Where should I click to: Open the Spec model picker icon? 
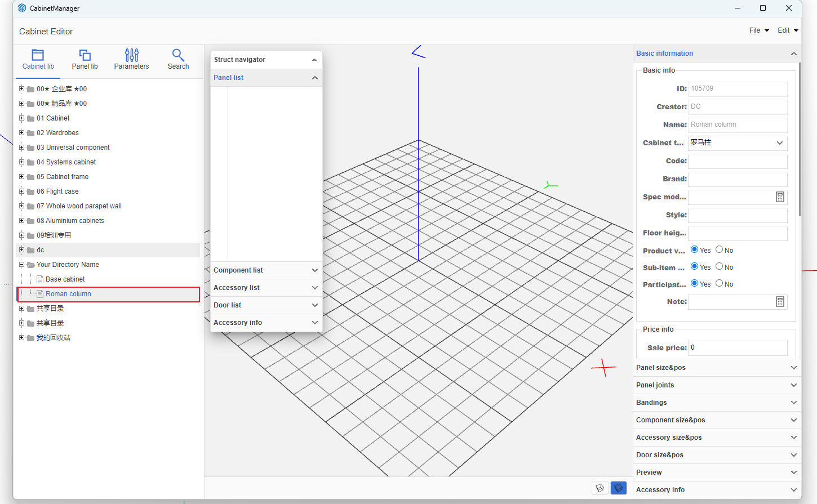tap(780, 197)
